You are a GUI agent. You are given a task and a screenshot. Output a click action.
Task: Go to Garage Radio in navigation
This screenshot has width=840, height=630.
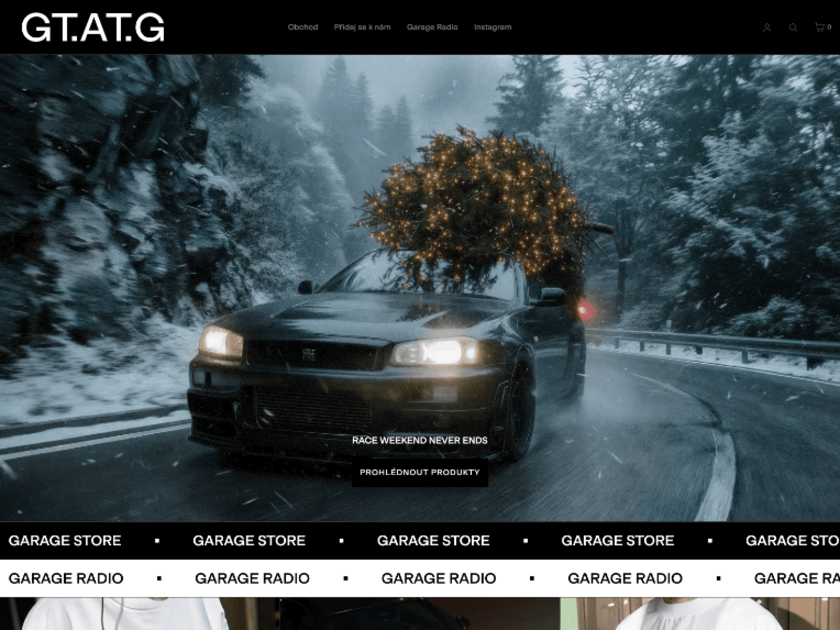[432, 27]
